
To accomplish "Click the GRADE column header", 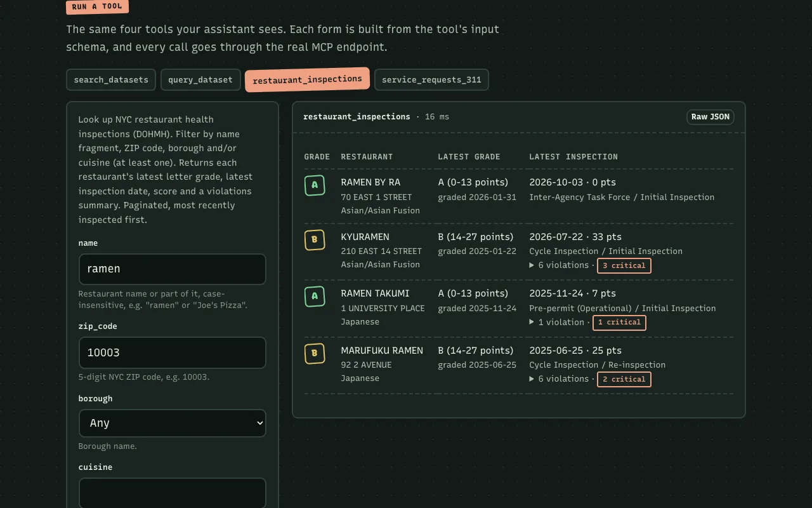I will (x=317, y=157).
